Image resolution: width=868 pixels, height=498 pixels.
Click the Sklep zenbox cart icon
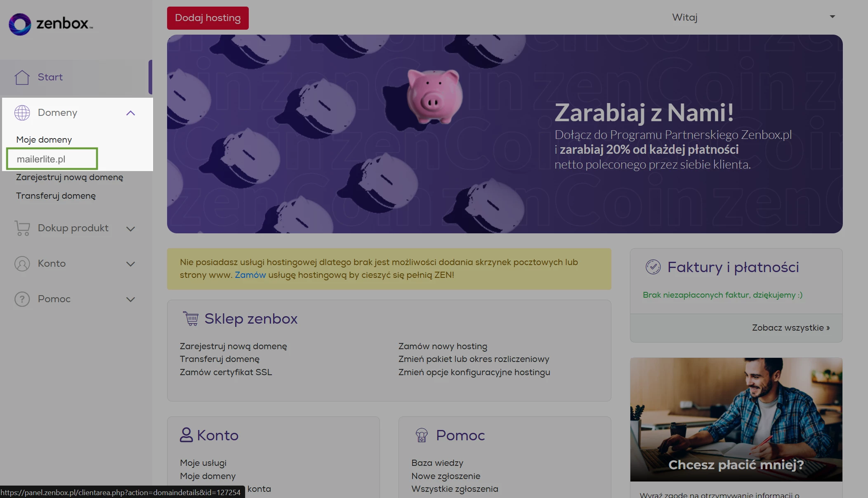point(191,319)
